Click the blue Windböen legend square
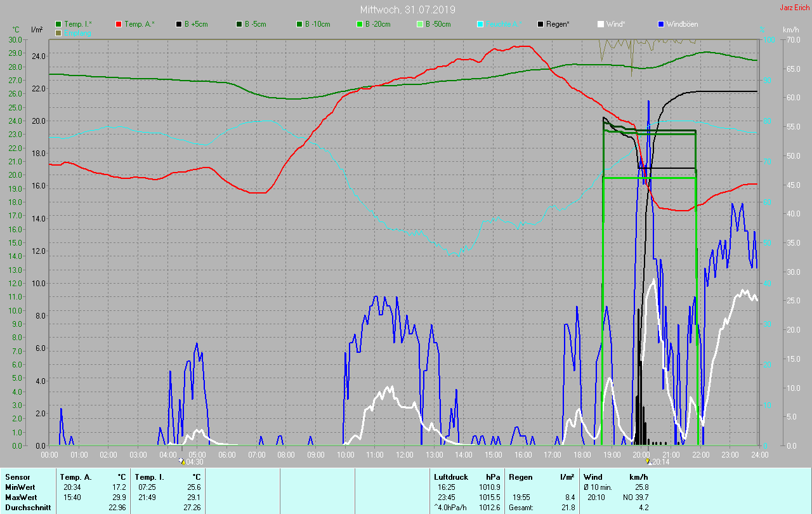 coord(661,24)
